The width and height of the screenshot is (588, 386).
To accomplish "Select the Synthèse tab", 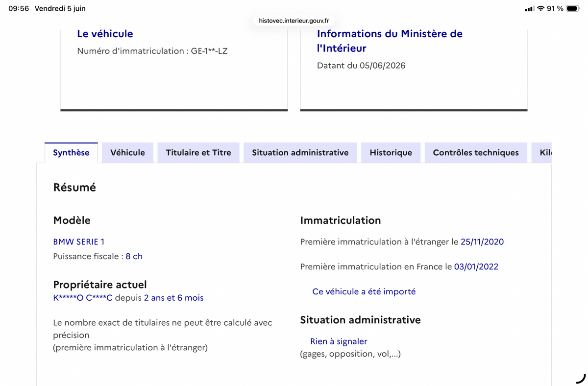I will click(x=71, y=153).
